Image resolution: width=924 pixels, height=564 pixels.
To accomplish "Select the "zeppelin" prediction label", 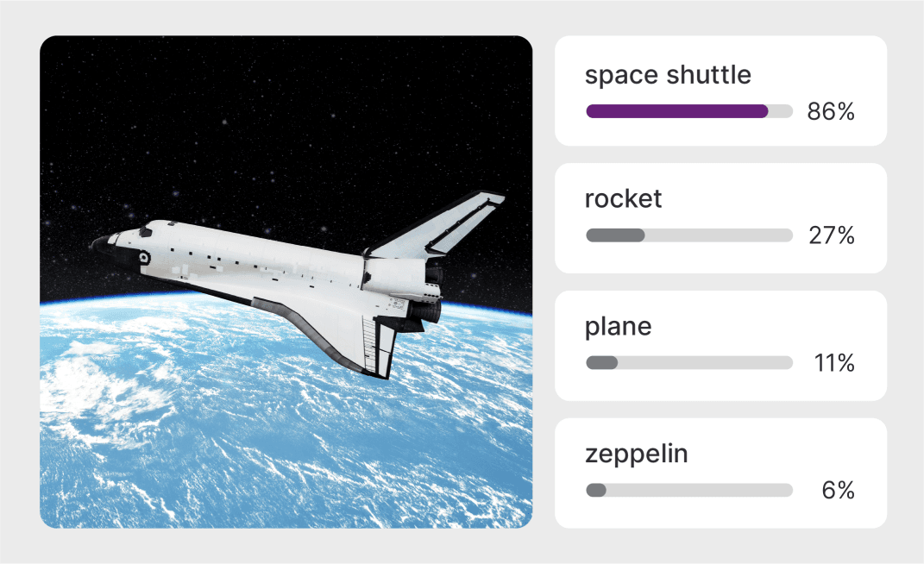I will click(x=636, y=454).
